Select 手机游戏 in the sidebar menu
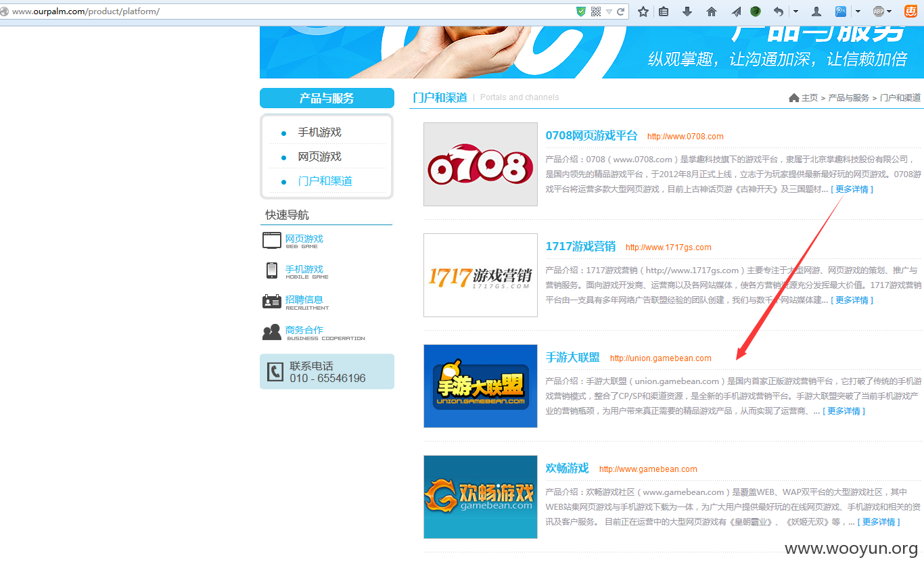 (319, 133)
